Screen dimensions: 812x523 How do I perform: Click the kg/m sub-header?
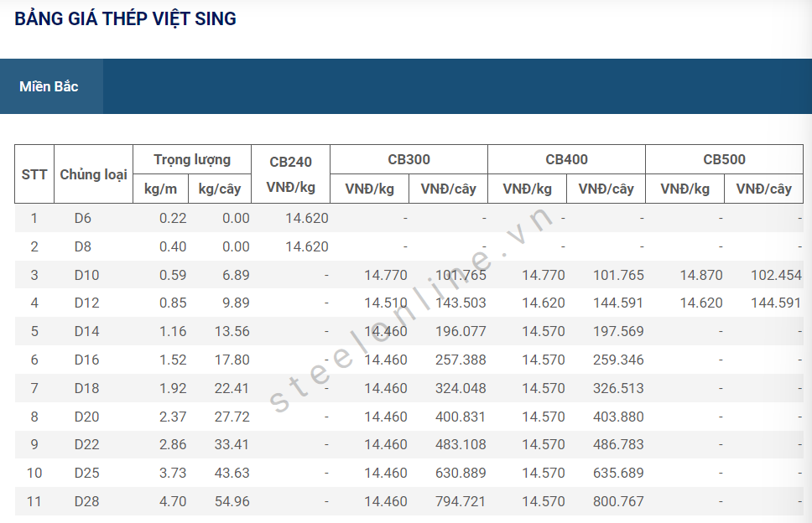(x=160, y=189)
